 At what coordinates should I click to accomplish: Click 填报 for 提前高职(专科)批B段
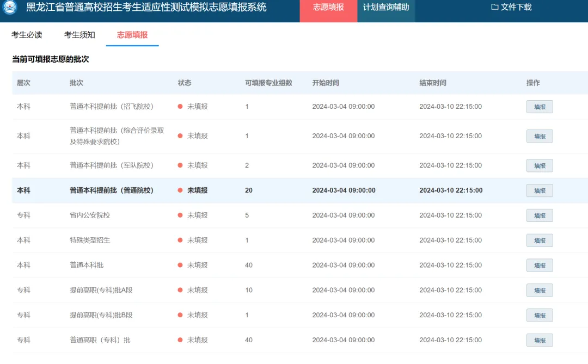pyautogui.click(x=540, y=316)
